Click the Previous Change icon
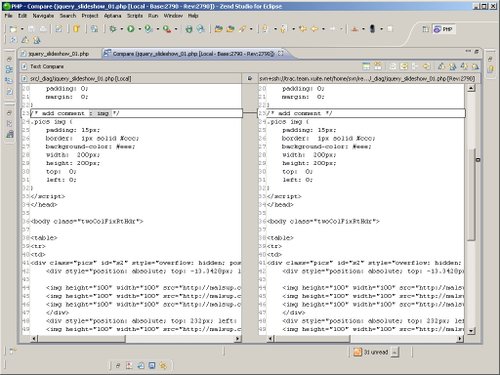Viewport: 500px width, 375px height. coord(475,66)
